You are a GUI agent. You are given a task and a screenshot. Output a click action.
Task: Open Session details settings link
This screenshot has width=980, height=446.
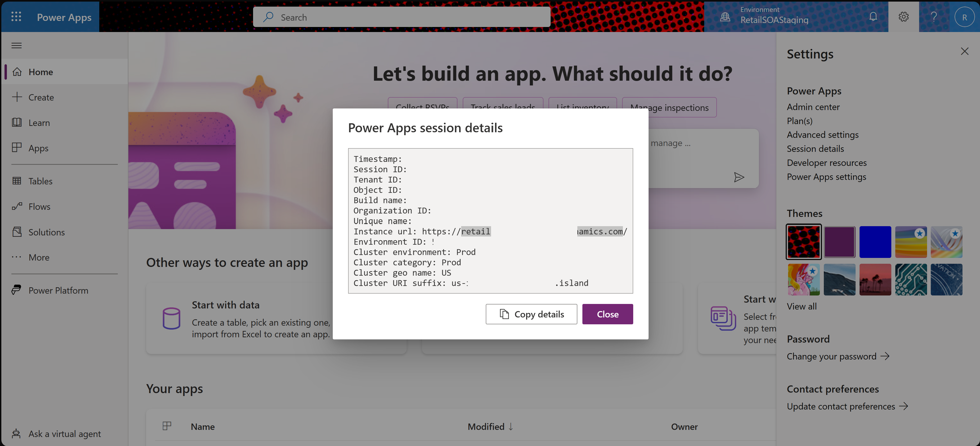[x=815, y=148]
